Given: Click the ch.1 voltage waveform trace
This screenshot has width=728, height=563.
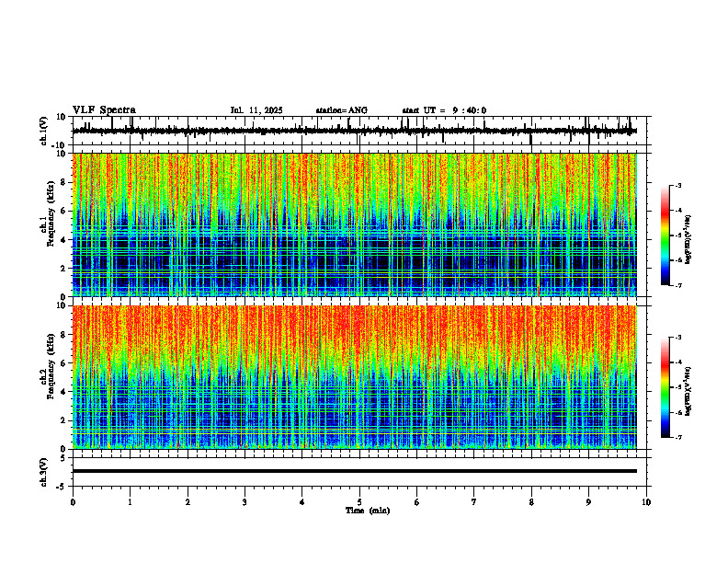Looking at the screenshot, I should (354, 131).
